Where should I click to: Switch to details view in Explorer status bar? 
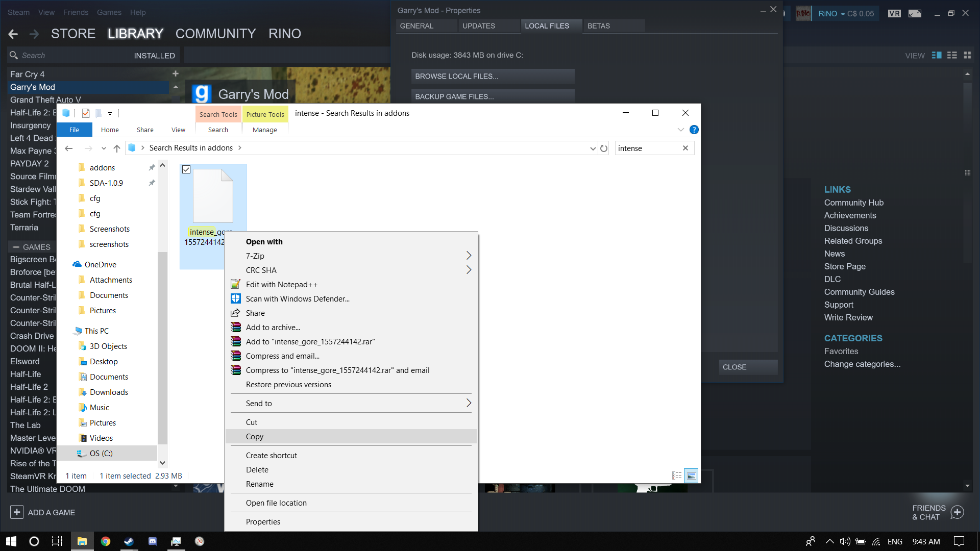click(x=677, y=475)
